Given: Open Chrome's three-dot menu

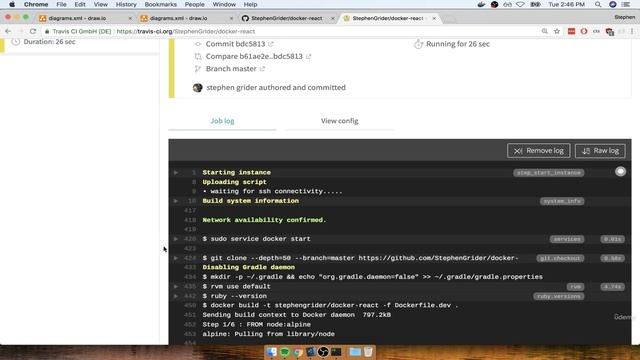Looking at the screenshot, I should pyautogui.click(x=632, y=31).
